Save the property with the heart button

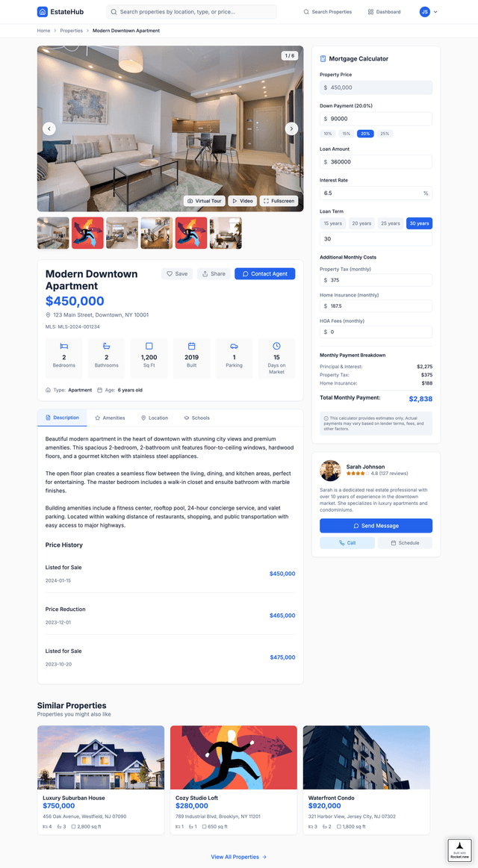click(177, 273)
